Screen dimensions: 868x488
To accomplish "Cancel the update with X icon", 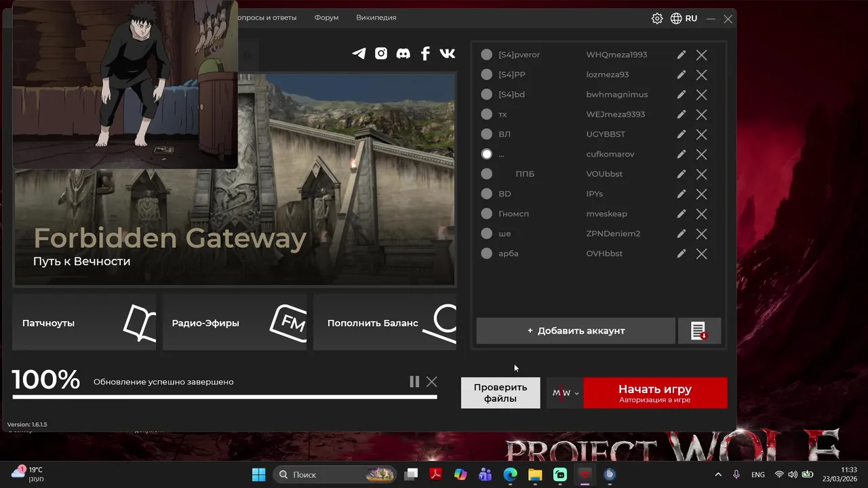I will click(431, 382).
